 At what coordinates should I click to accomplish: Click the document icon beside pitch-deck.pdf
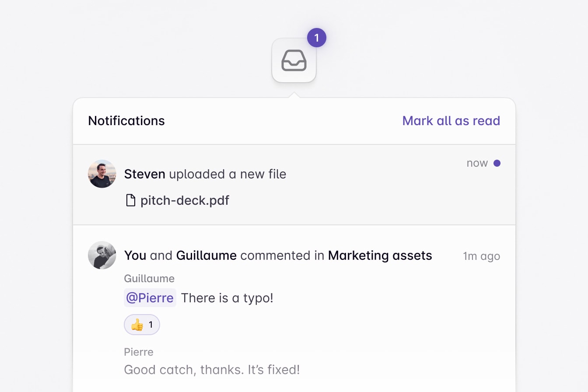point(130,200)
